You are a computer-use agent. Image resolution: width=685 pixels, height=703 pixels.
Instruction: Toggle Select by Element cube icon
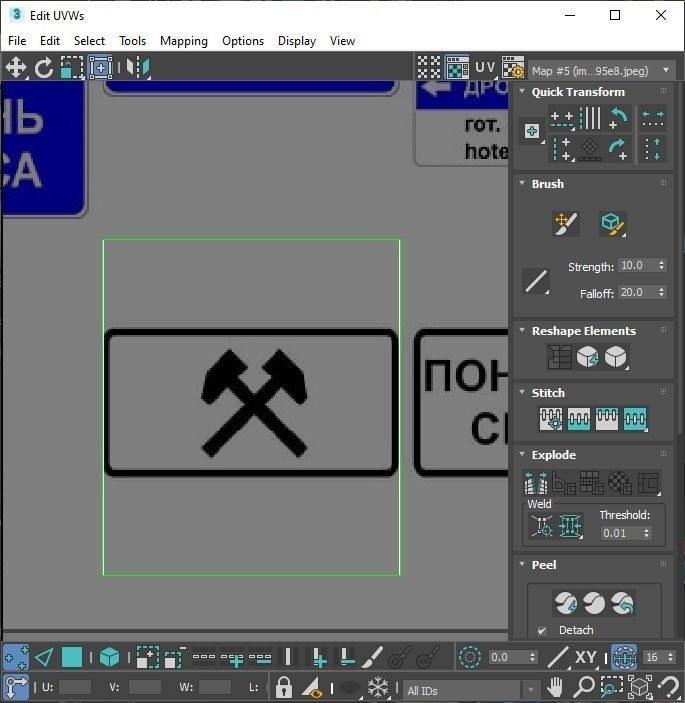click(x=109, y=657)
